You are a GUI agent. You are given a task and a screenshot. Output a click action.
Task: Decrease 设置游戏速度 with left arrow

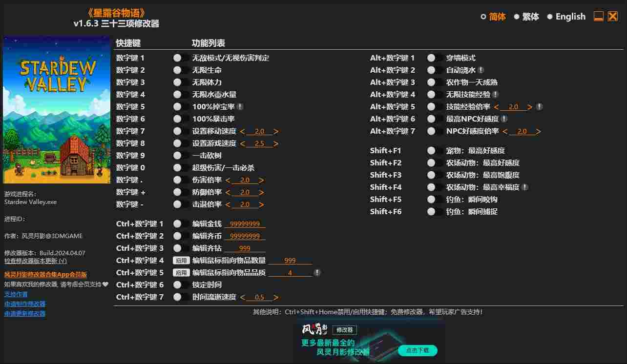(242, 143)
